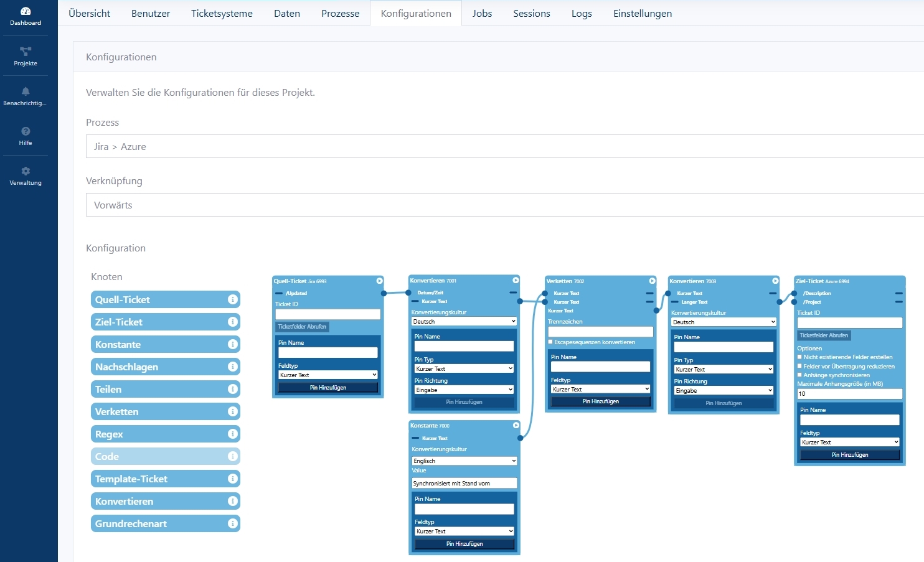The image size is (924, 562).
Task: Enable Escapesequenzen konvertieren checkbox
Action: coord(550,342)
